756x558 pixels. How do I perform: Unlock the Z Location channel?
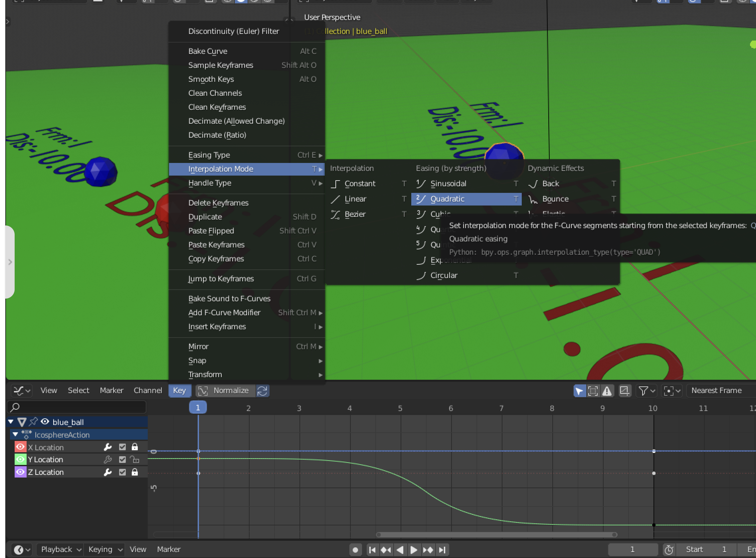click(134, 472)
